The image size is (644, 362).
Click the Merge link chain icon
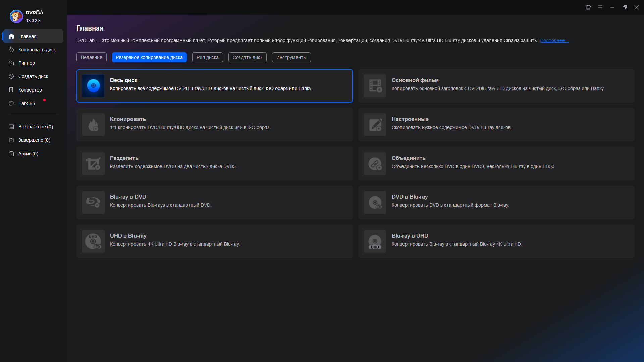pyautogui.click(x=375, y=164)
